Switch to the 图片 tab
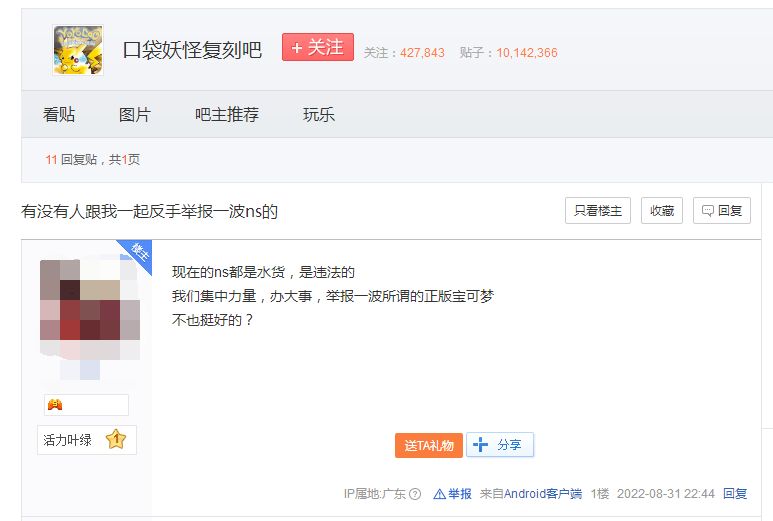The height and width of the screenshot is (521, 773). 135,114
